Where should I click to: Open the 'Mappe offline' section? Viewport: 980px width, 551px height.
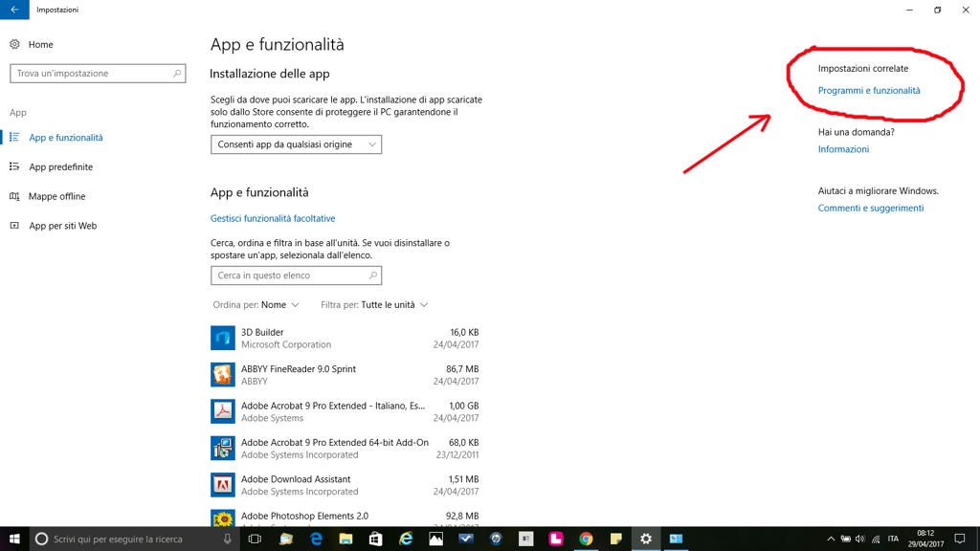(x=56, y=197)
